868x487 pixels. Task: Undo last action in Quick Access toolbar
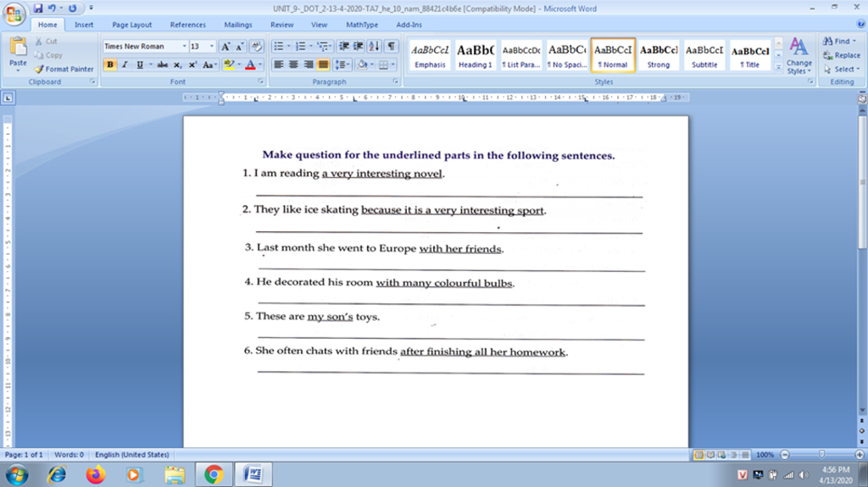[x=52, y=8]
